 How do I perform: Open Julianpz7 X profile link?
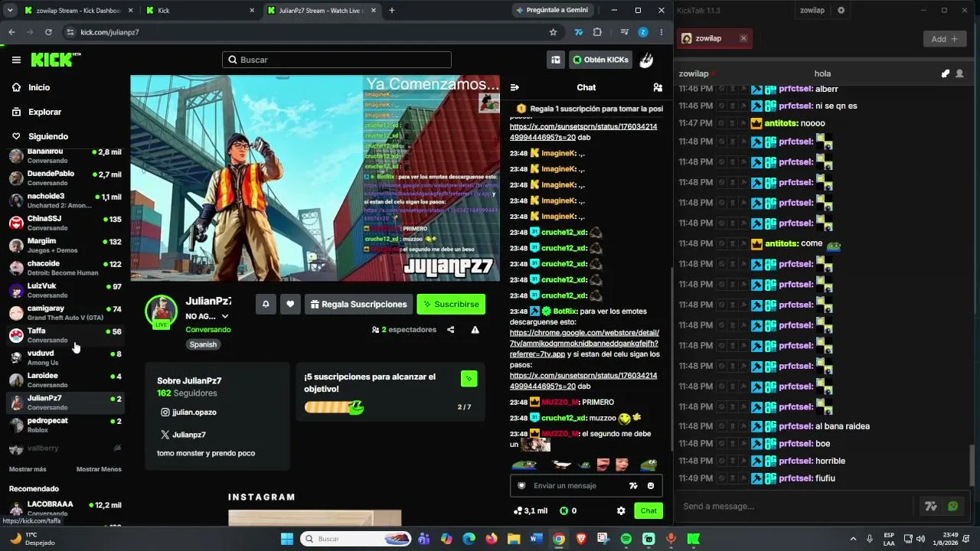tap(183, 435)
